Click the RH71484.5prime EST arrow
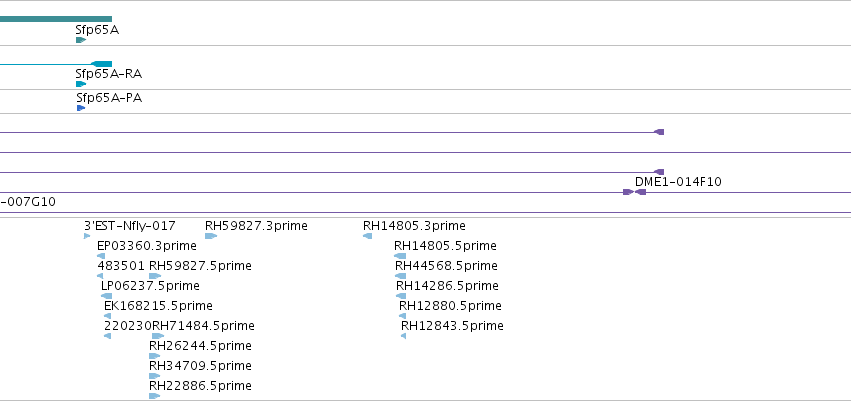Viewport: 851px width, 401px height. (x=158, y=336)
